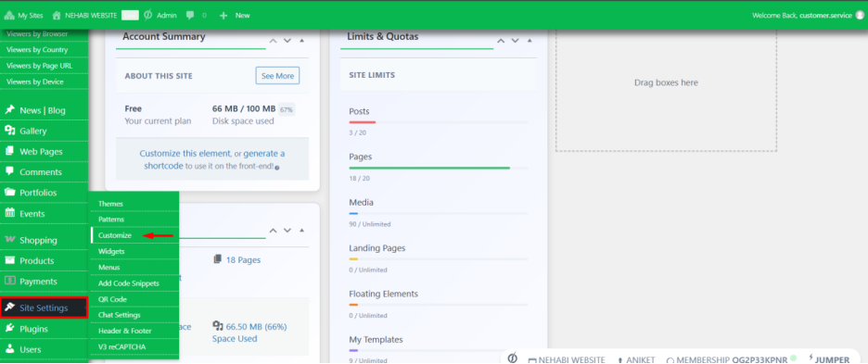Select Customize in Site Settings submenu
868x364 pixels.
pos(115,235)
